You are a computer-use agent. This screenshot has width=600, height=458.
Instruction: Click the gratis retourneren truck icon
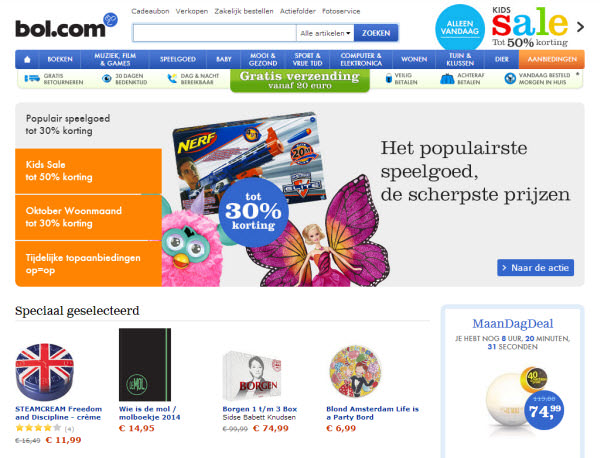pos(32,78)
